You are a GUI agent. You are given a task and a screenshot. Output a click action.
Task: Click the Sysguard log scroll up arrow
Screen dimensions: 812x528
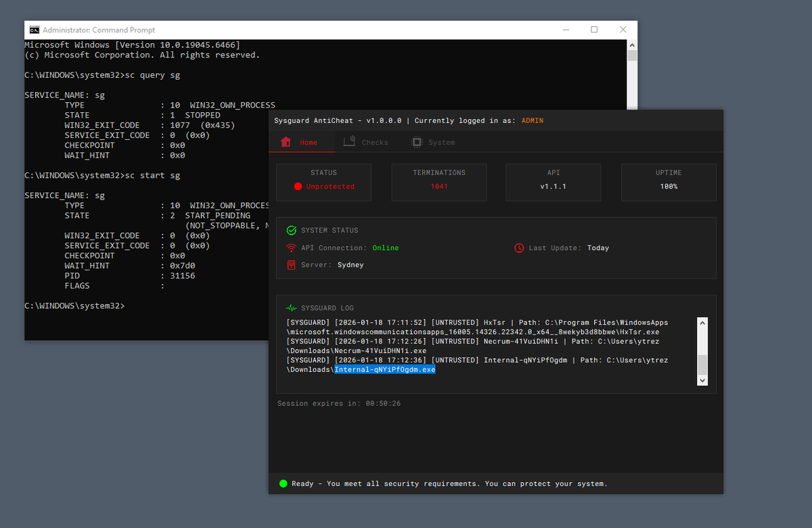tap(702, 323)
